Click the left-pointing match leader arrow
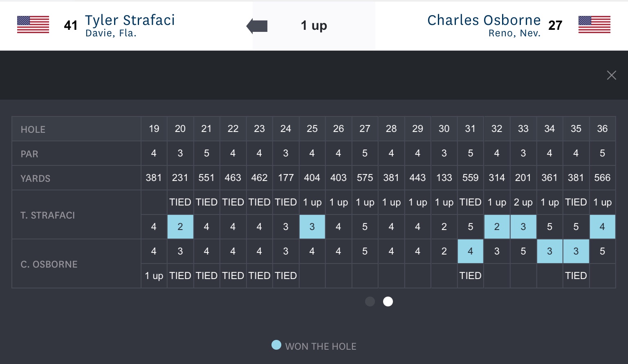The image size is (628, 364). (x=257, y=26)
